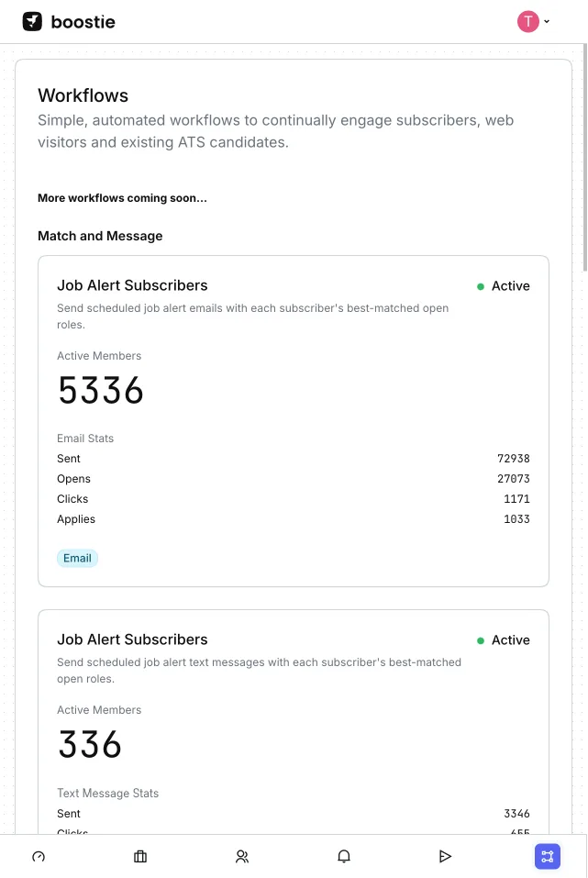588x878 pixels.
Task: Open the notifications bell icon
Action: [344, 856]
